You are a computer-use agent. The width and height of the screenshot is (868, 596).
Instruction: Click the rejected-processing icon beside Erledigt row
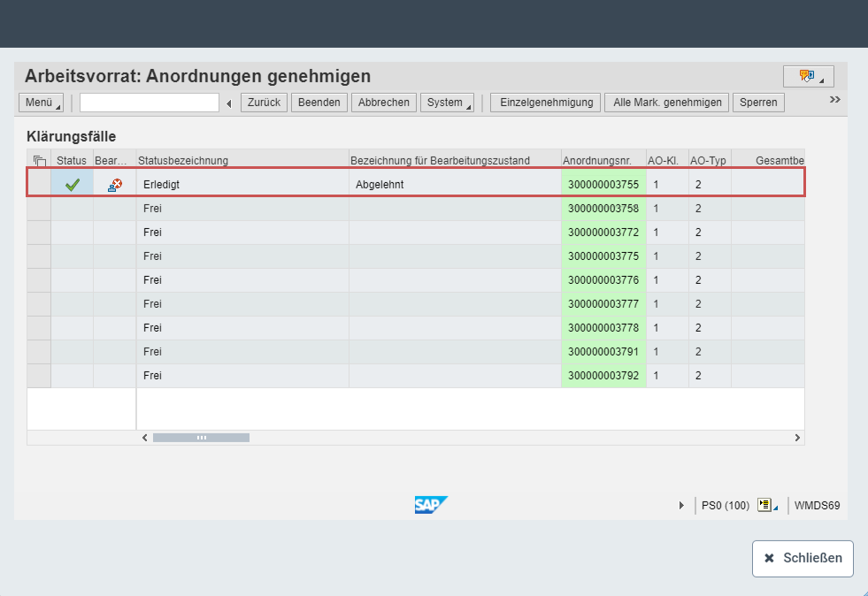[113, 183]
